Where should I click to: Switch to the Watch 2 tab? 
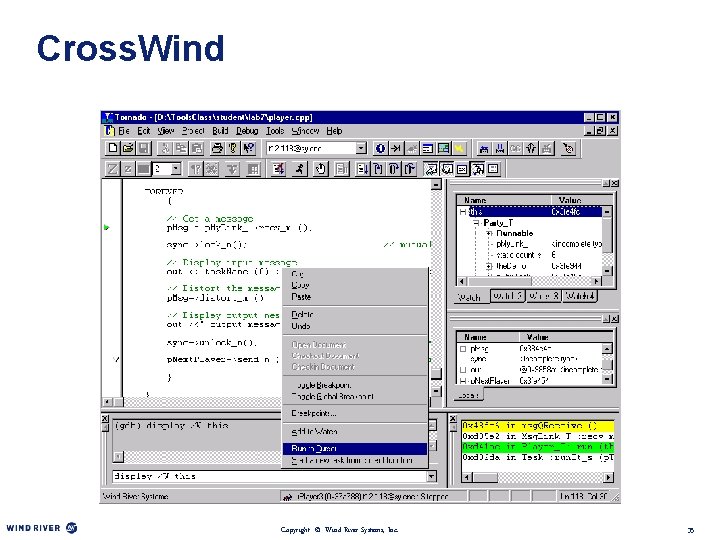point(507,296)
